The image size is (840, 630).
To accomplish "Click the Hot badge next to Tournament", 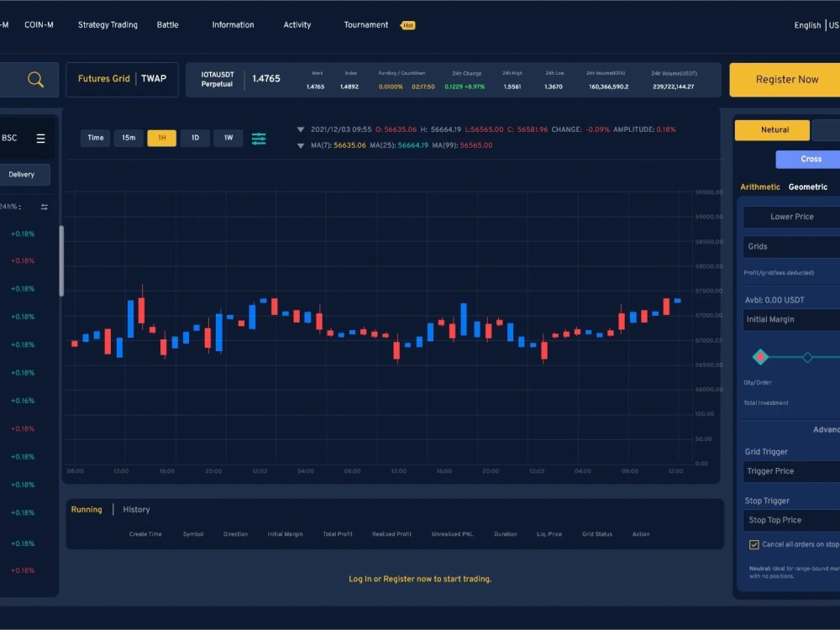I will [407, 25].
